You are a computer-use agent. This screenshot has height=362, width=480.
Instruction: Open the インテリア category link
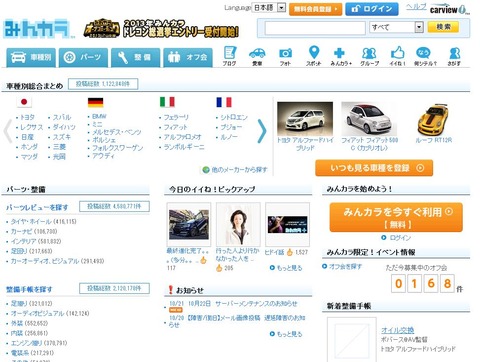23,241
